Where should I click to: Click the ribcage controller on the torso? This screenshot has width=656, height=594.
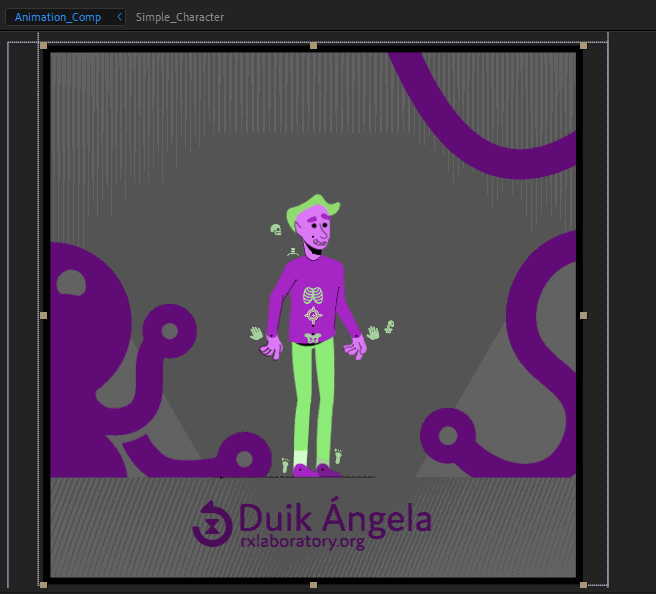tap(314, 296)
